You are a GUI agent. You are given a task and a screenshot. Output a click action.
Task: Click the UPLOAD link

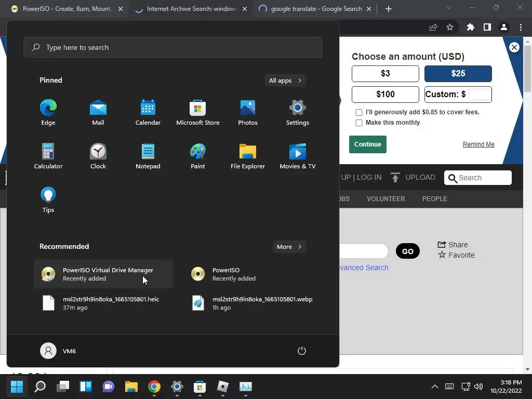413,178
